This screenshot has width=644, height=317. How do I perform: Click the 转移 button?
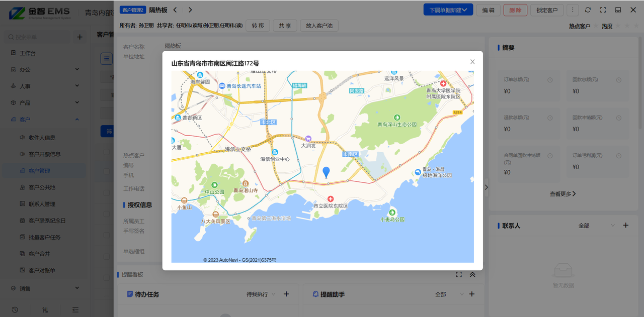coord(258,26)
